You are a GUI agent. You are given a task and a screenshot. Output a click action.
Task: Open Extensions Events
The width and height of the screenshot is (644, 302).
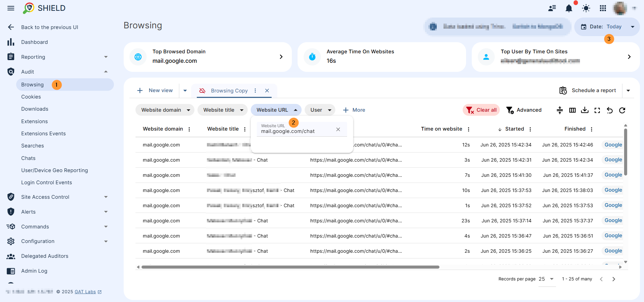(x=43, y=134)
